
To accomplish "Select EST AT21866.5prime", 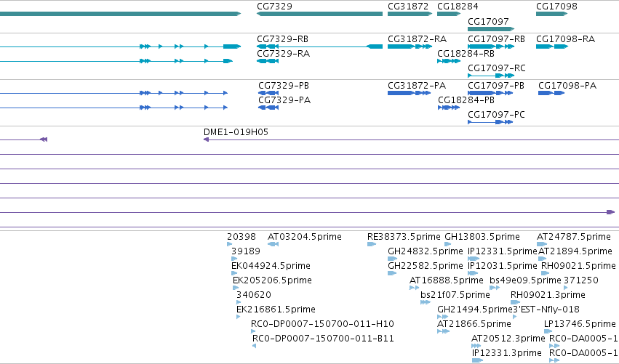I will click(443, 331).
